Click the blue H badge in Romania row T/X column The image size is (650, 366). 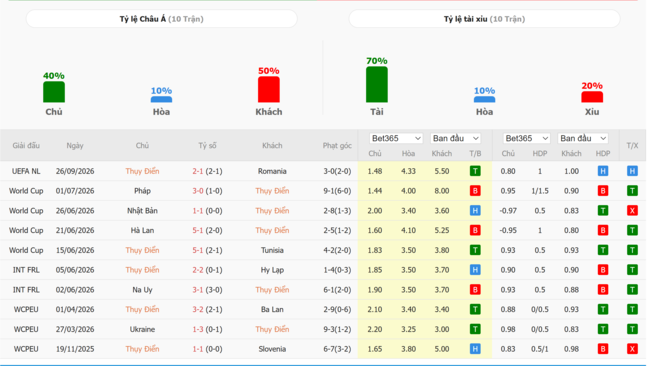pyautogui.click(x=632, y=171)
